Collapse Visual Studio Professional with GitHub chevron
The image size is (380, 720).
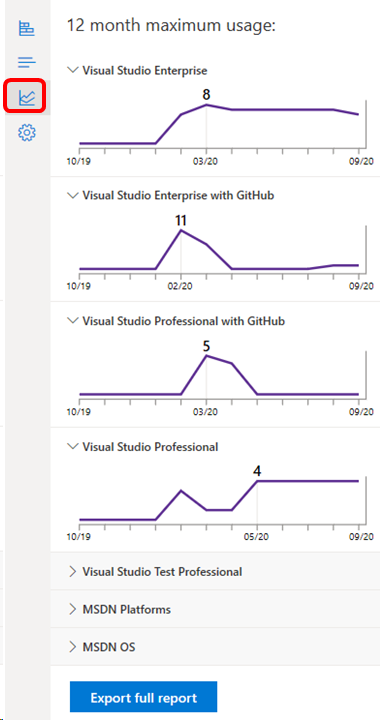pyautogui.click(x=73, y=321)
